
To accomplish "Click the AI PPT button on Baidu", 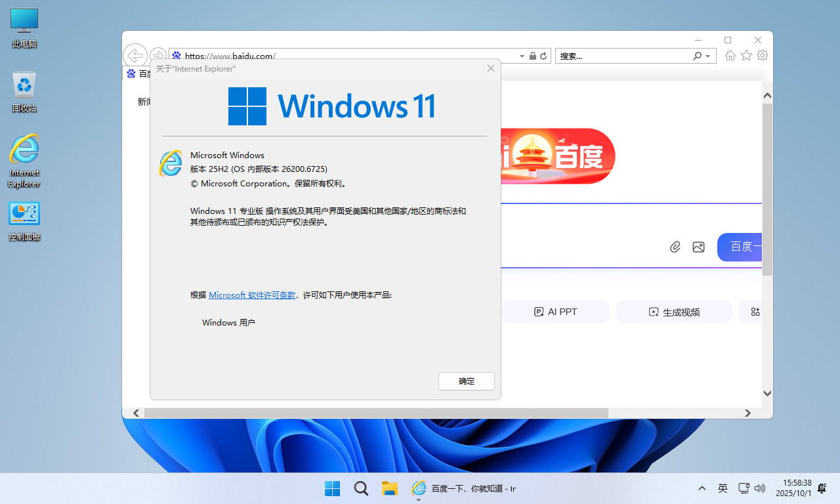I will pyautogui.click(x=555, y=312).
